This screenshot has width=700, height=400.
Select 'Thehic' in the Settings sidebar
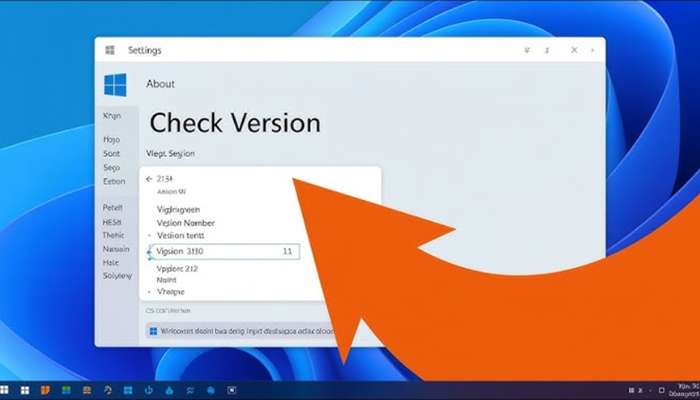[x=113, y=235]
